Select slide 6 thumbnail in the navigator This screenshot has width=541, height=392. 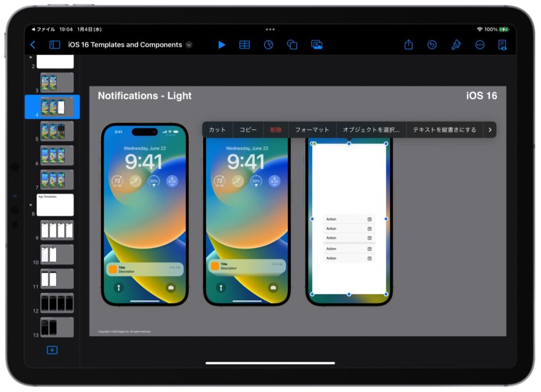[56, 155]
